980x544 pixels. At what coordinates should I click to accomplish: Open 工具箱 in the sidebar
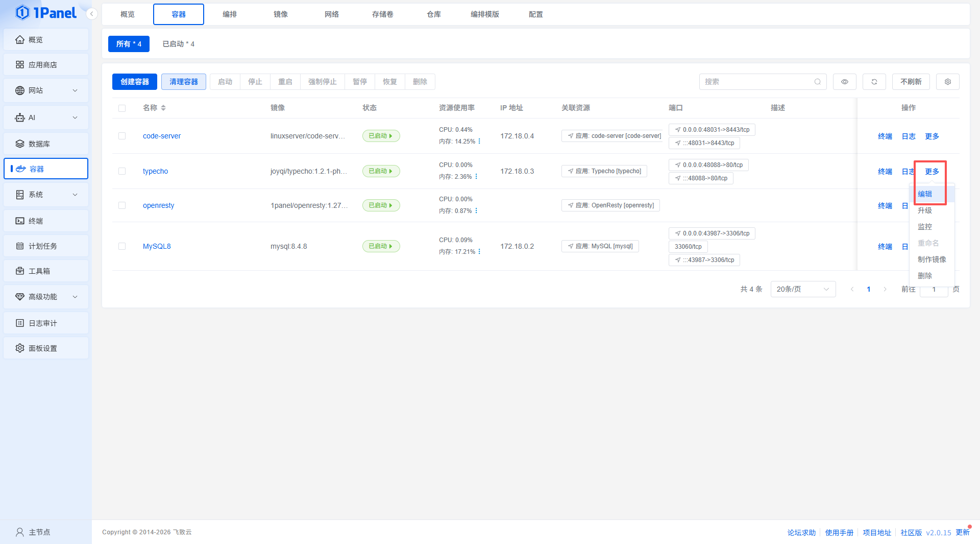point(46,271)
